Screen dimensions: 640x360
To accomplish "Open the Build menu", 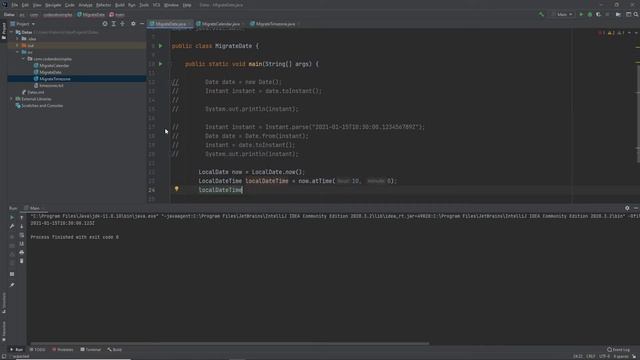I will [x=120, y=5].
